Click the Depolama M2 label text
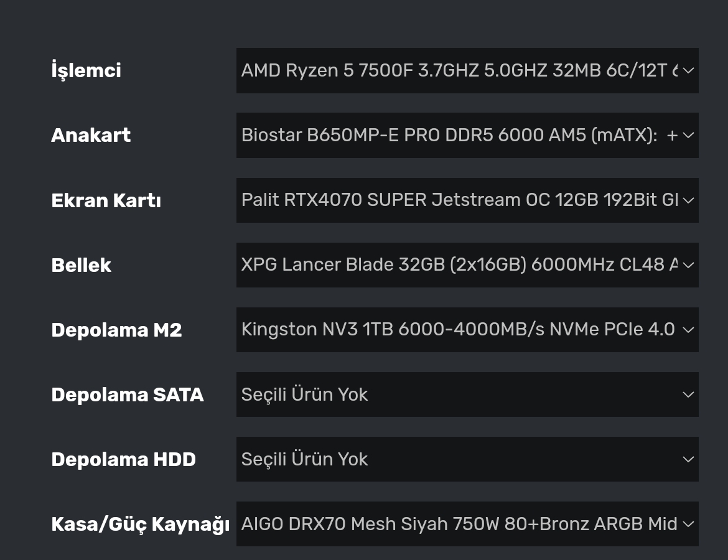This screenshot has width=728, height=560. tap(116, 330)
